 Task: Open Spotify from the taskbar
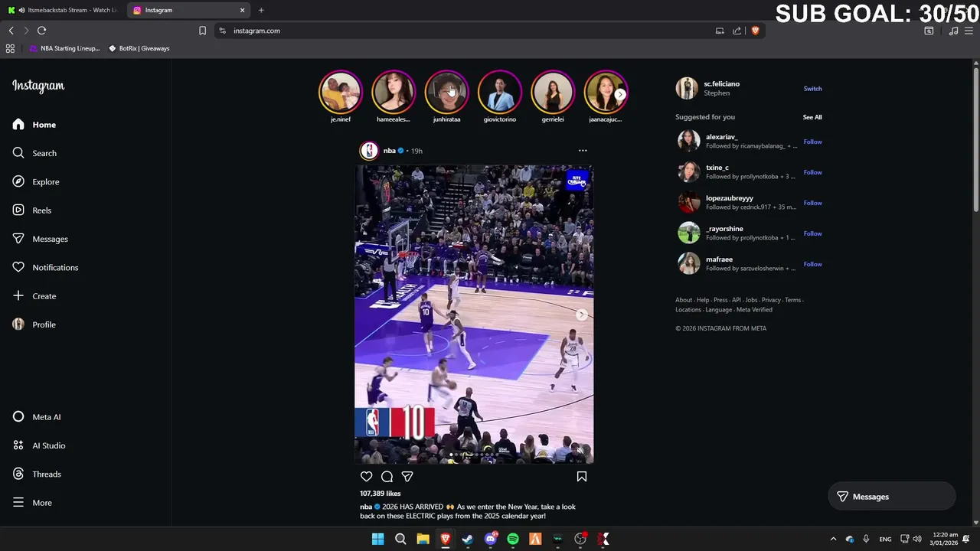pos(513,540)
